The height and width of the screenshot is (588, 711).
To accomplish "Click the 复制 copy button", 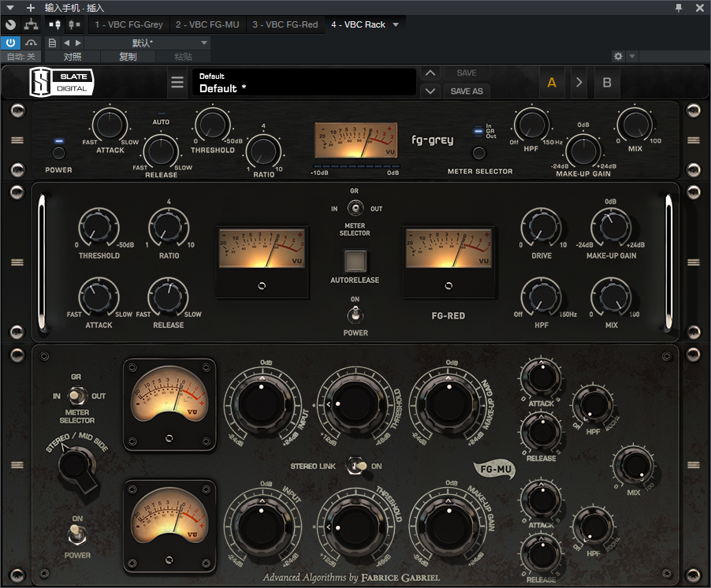I will pyautogui.click(x=128, y=57).
